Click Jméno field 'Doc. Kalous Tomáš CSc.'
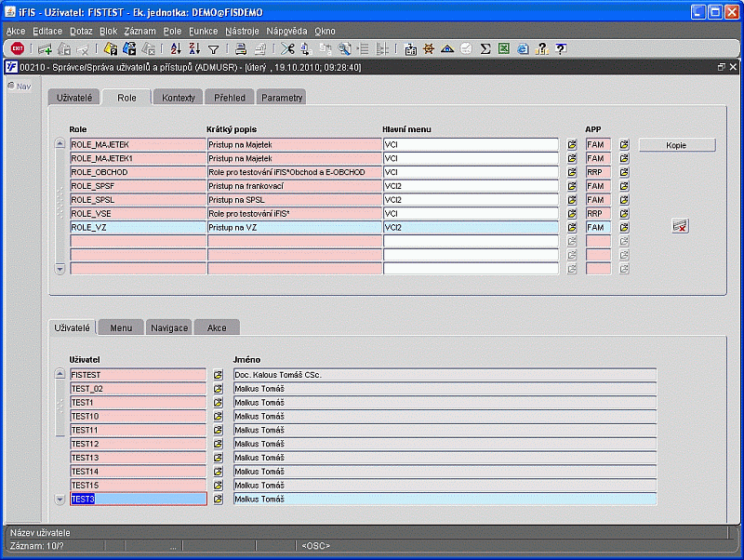Image resolution: width=744 pixels, height=560 pixels. [445, 375]
